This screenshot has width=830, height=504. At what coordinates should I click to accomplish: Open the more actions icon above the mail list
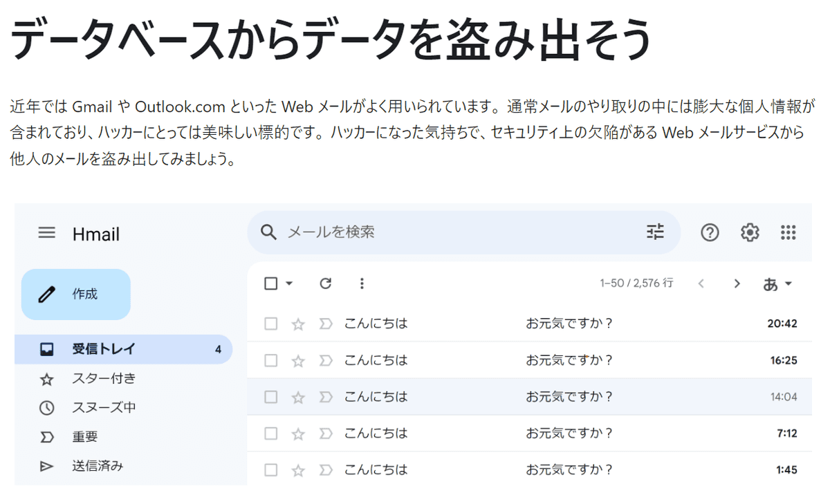[x=362, y=283]
